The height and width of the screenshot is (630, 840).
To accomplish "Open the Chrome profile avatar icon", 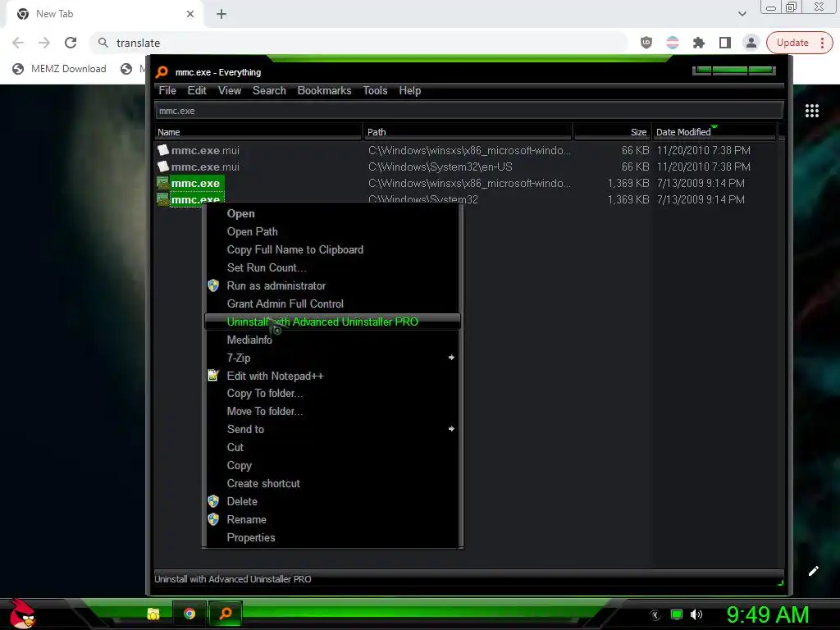I will coord(751,43).
